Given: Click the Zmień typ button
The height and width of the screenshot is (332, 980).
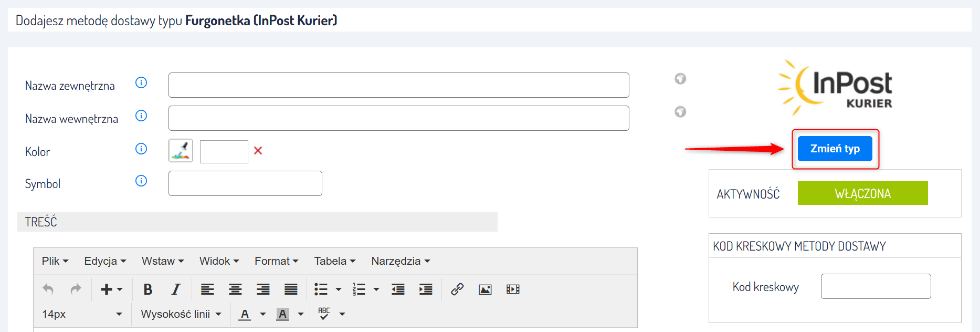Looking at the screenshot, I should pyautogui.click(x=835, y=149).
